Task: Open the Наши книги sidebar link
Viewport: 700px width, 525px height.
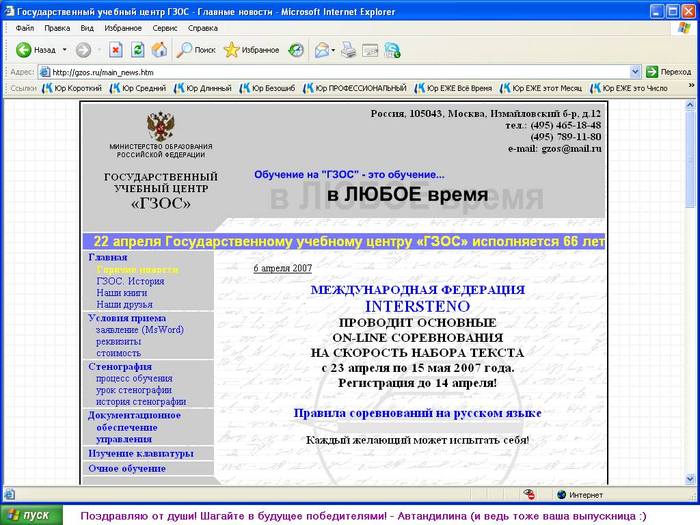Action: 121,293
